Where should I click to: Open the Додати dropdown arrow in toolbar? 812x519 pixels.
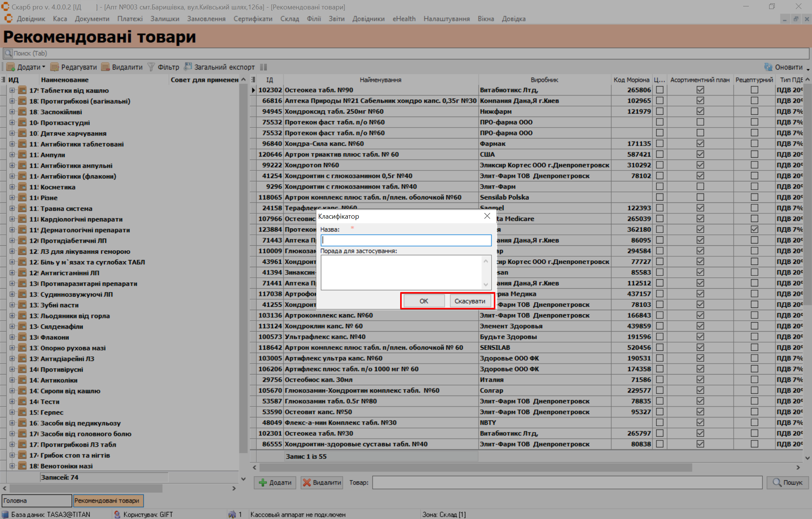point(44,67)
